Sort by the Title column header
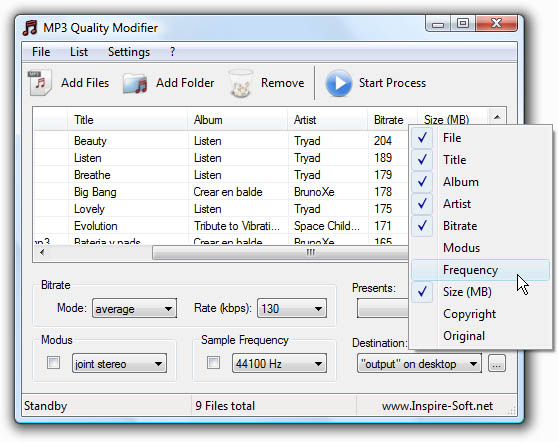Viewport: 558px width, 442px height. [x=127, y=120]
